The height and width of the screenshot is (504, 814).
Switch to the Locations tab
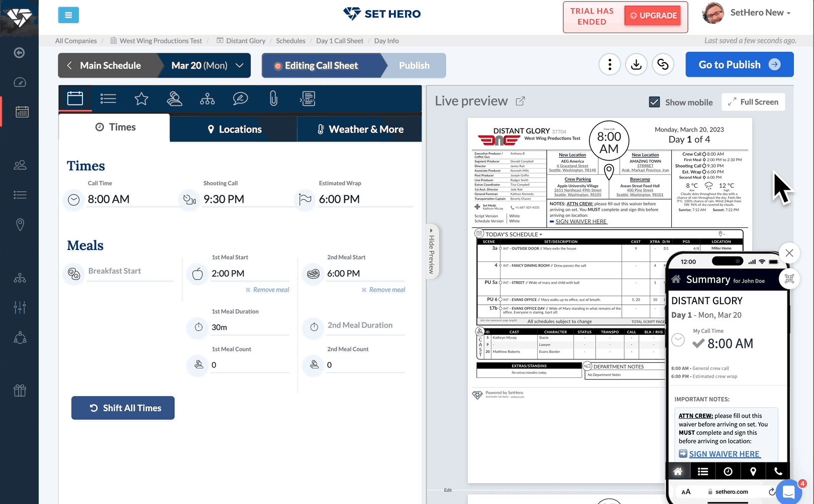tap(234, 129)
